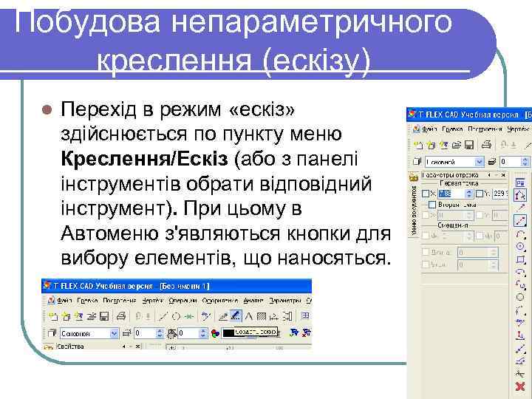Open the Drawing menu in right window
This screenshot has width=532, height=399.
pos(518,129)
